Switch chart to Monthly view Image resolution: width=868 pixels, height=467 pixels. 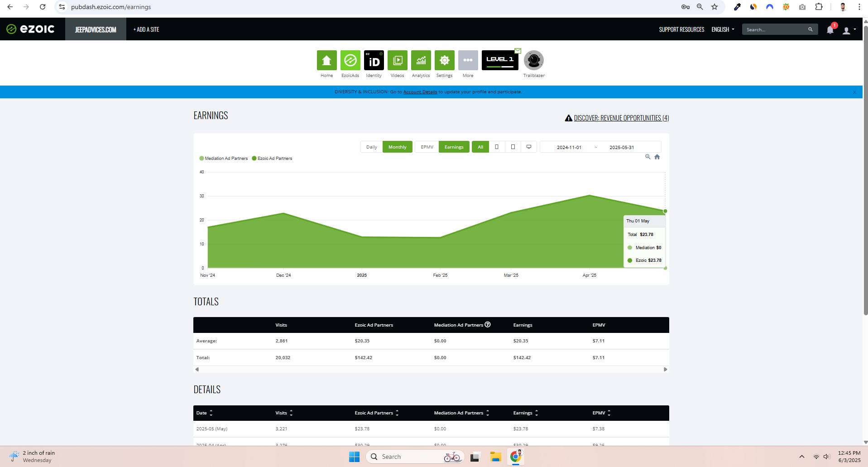(x=398, y=147)
